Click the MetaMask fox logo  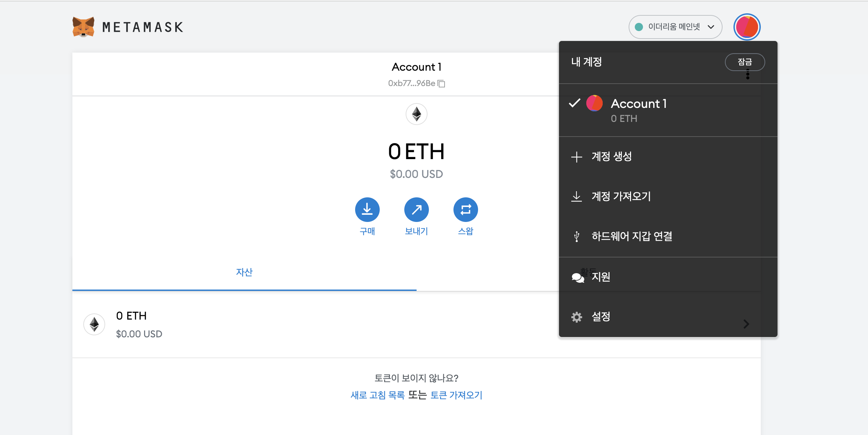point(83,27)
